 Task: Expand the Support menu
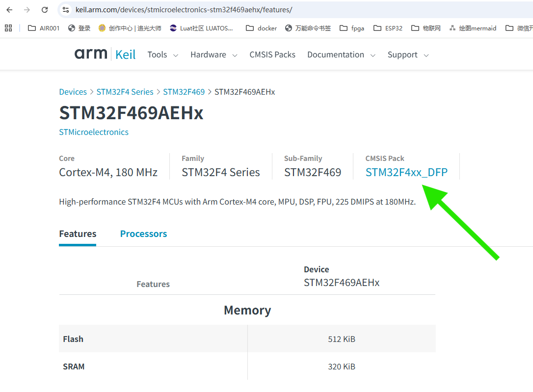408,54
